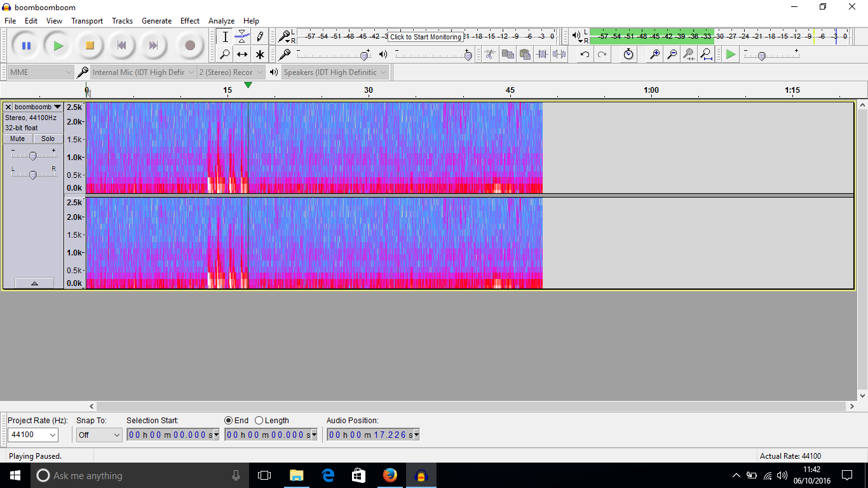The width and height of the screenshot is (868, 488).
Task: Adjust the track pan L/R slider
Action: coord(33,174)
